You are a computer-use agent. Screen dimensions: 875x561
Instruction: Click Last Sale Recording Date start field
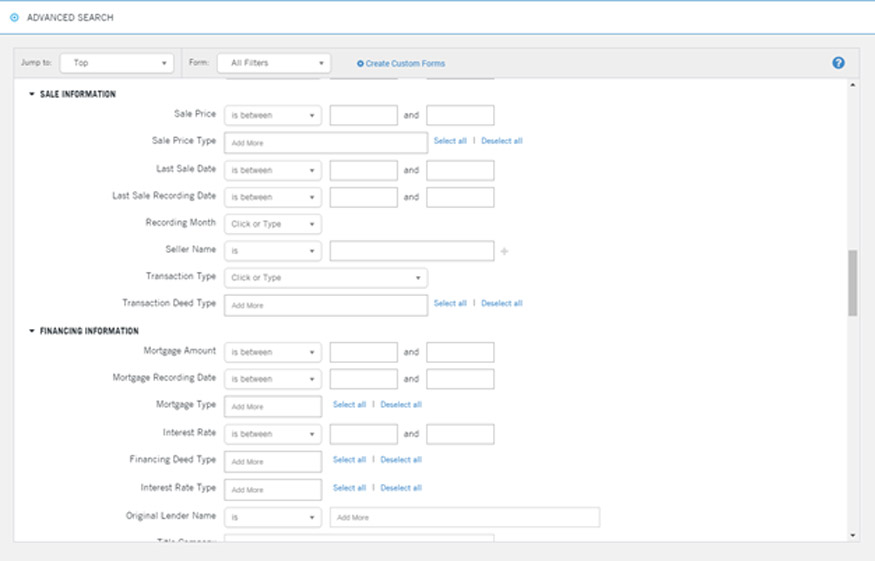click(363, 197)
